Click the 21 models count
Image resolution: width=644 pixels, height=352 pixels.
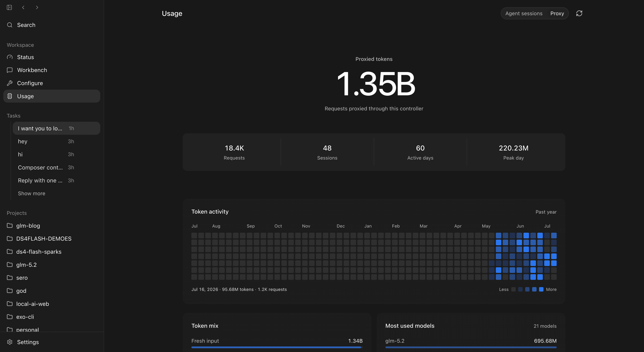point(545,326)
